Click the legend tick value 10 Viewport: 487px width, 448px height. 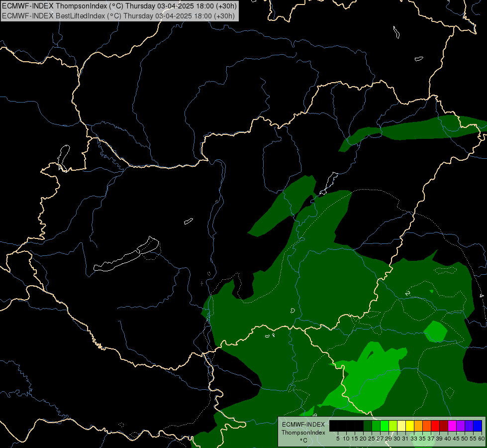click(346, 439)
